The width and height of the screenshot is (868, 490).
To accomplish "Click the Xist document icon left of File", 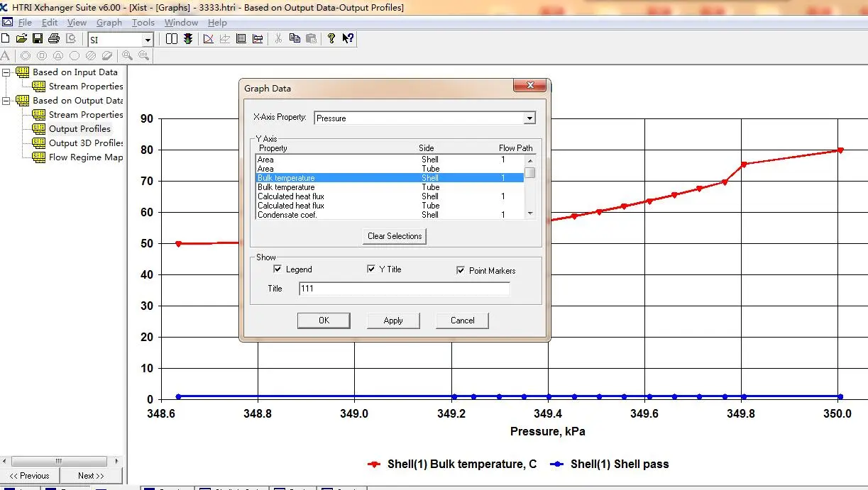I will pyautogui.click(x=7, y=22).
